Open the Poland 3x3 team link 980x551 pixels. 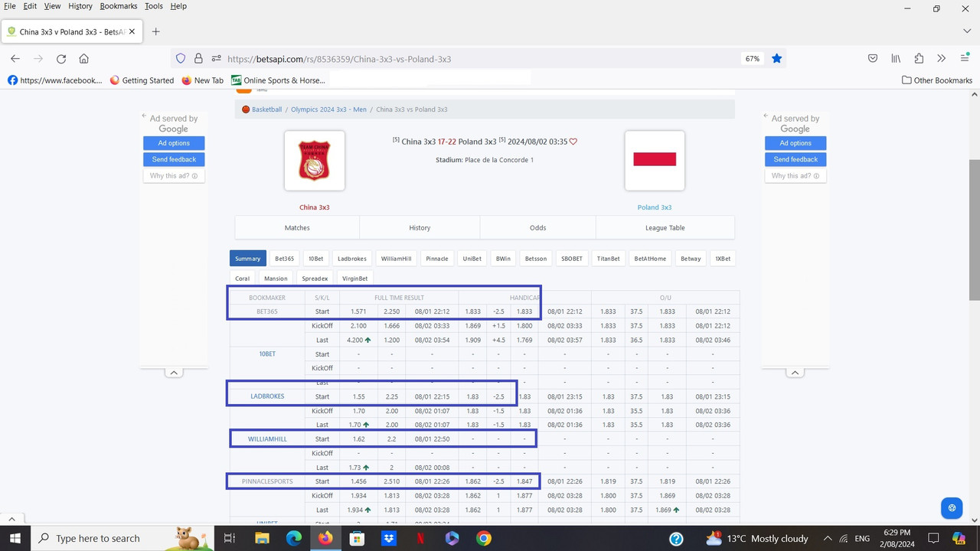(x=655, y=207)
